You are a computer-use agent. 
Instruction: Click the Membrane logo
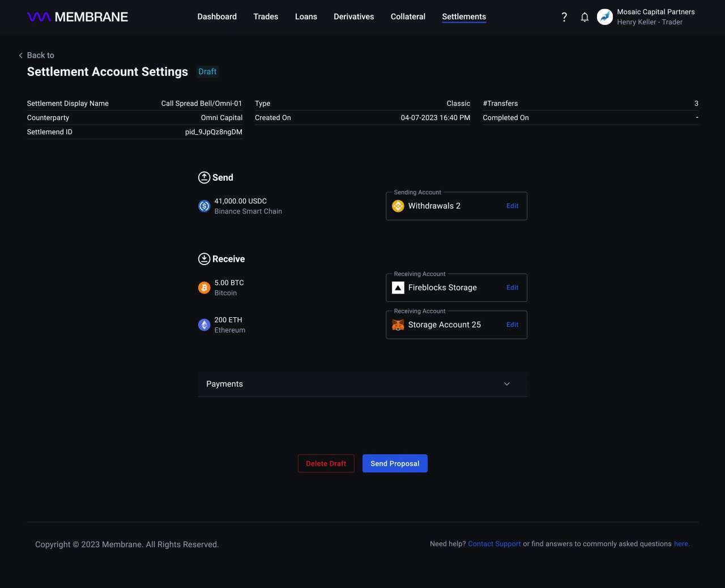(x=78, y=17)
